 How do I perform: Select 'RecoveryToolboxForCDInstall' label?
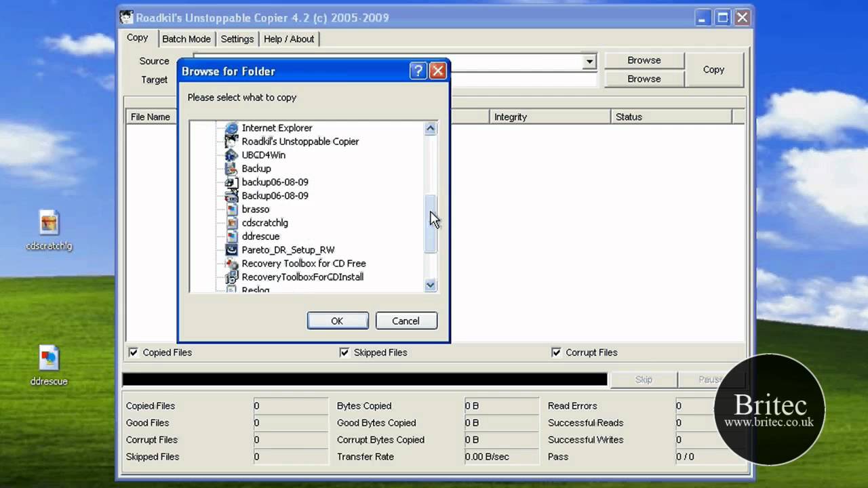[302, 277]
